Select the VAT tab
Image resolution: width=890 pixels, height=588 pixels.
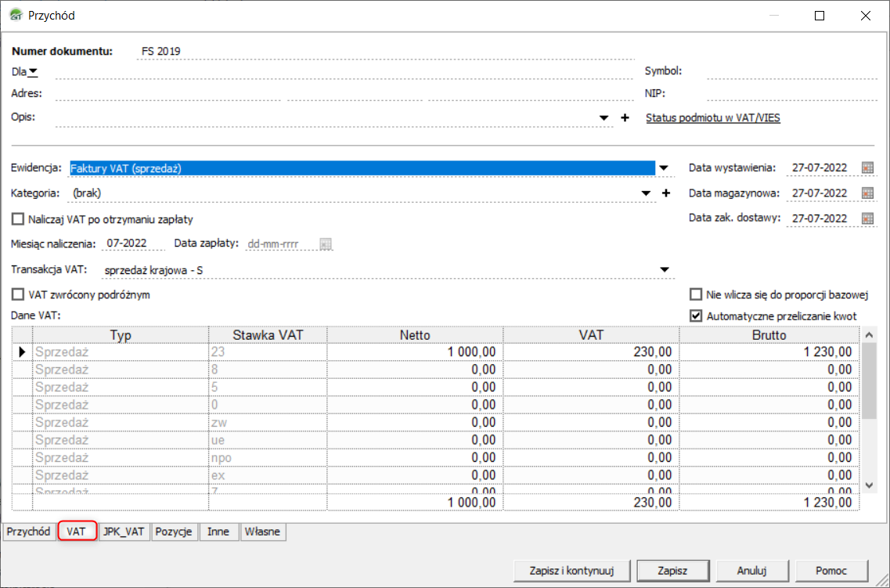pos(77,532)
